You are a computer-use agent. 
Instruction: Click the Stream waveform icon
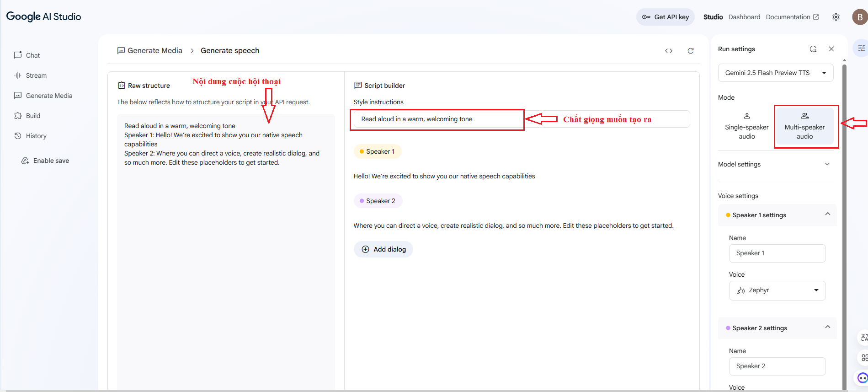pos(18,75)
